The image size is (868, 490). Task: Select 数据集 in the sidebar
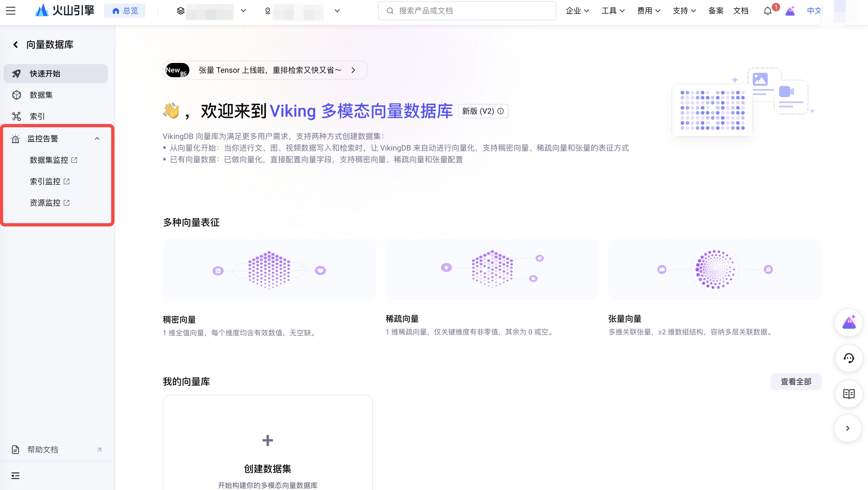[41, 95]
